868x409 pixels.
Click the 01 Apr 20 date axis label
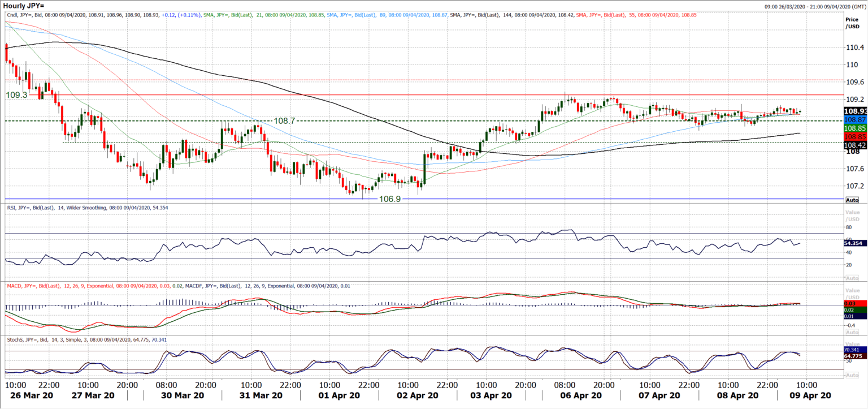pyautogui.click(x=340, y=395)
